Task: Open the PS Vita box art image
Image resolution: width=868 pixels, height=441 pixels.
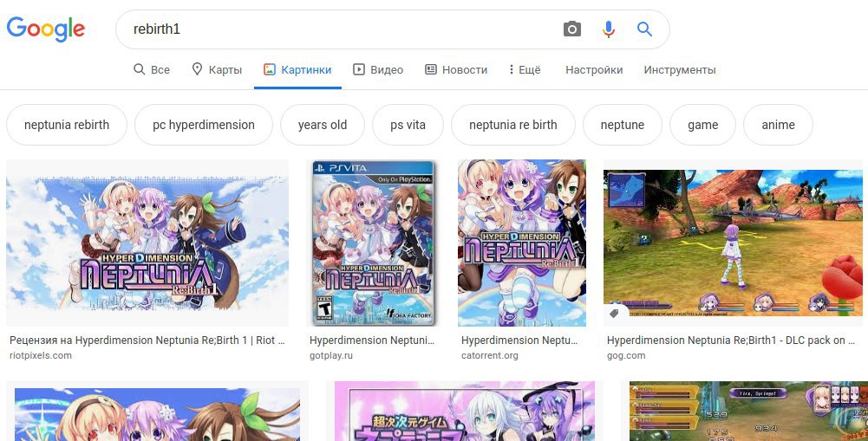Action: click(375, 243)
